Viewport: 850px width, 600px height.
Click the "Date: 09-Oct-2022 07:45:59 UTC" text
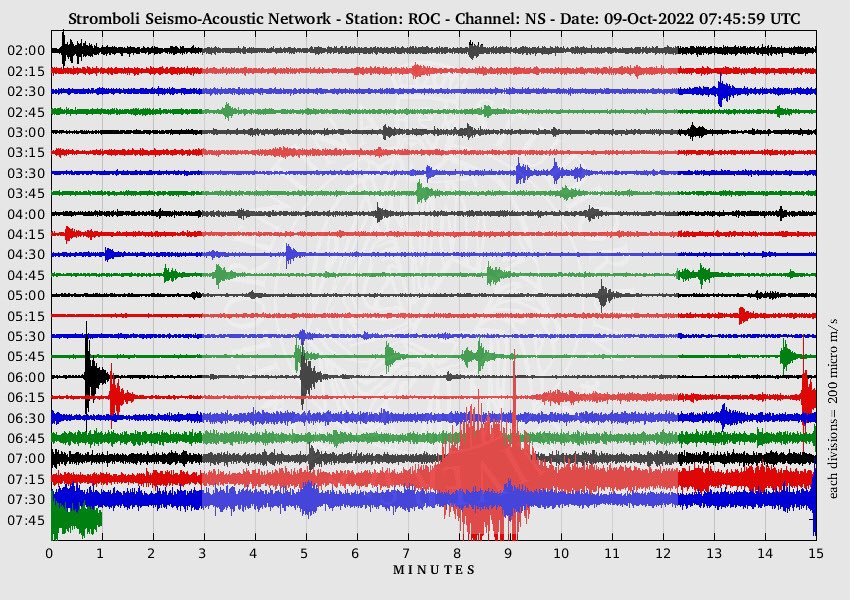pos(680,19)
